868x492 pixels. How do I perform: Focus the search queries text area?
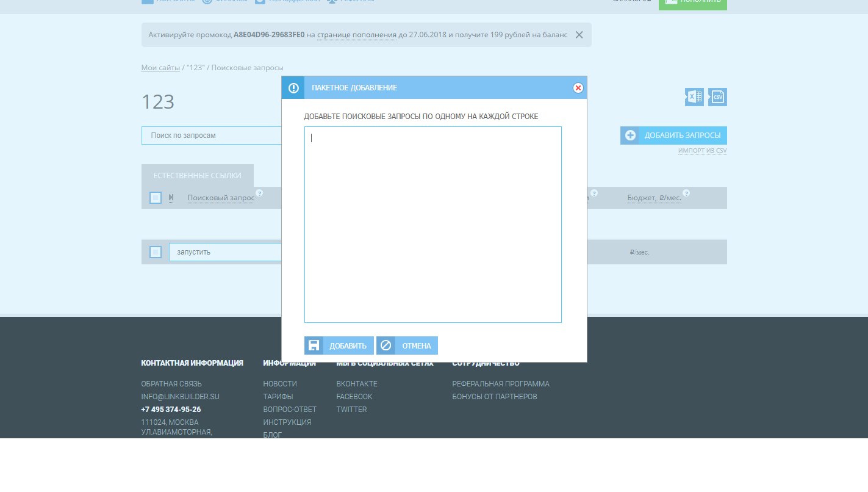(433, 225)
